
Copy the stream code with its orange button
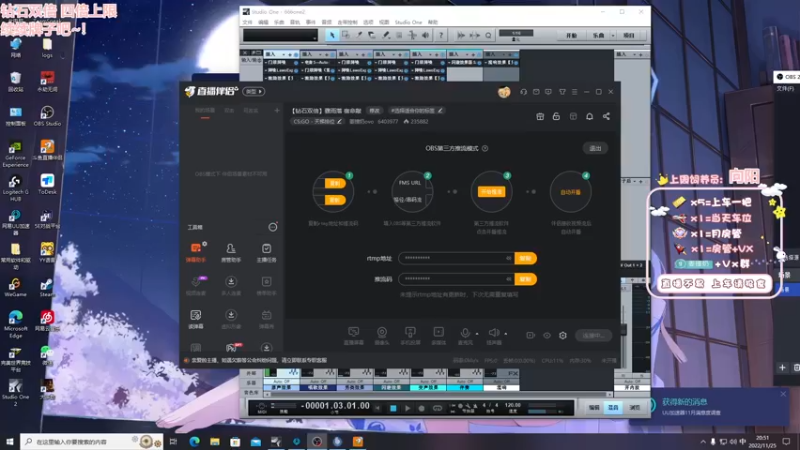pos(525,279)
